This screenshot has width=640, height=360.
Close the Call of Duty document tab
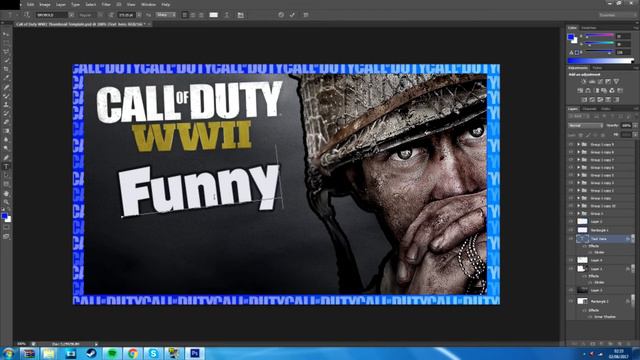149,24
